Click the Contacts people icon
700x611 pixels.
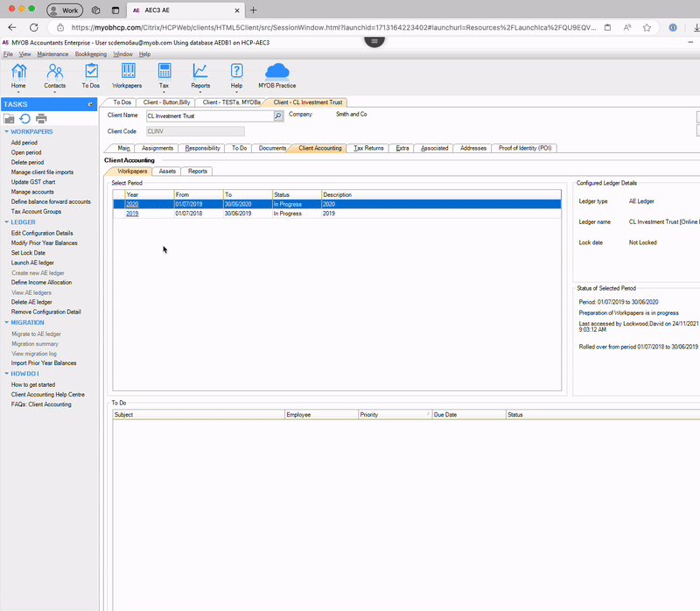[x=55, y=73]
